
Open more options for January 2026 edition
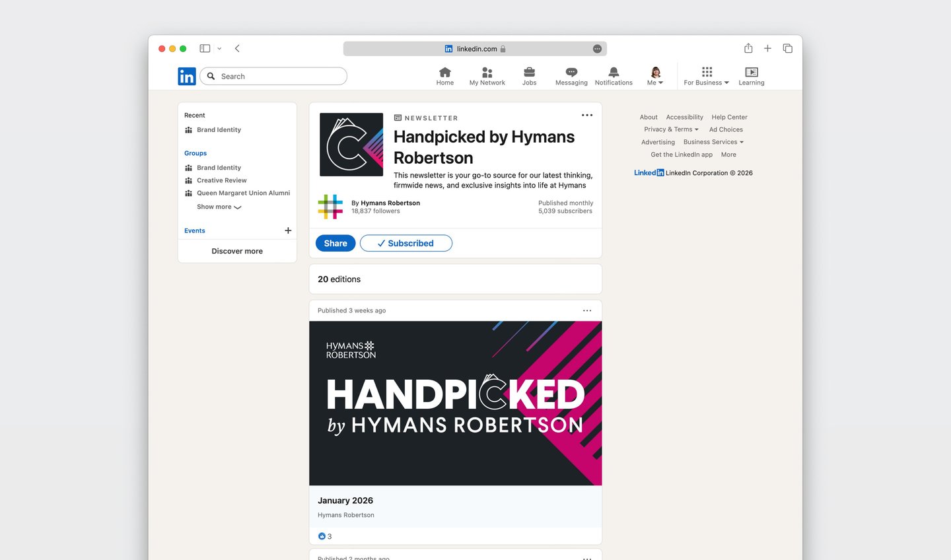tap(587, 310)
